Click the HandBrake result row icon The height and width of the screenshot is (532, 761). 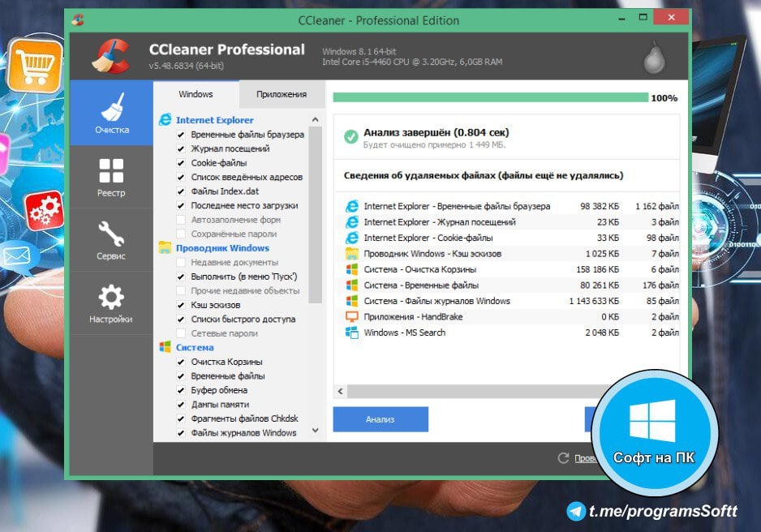(351, 317)
